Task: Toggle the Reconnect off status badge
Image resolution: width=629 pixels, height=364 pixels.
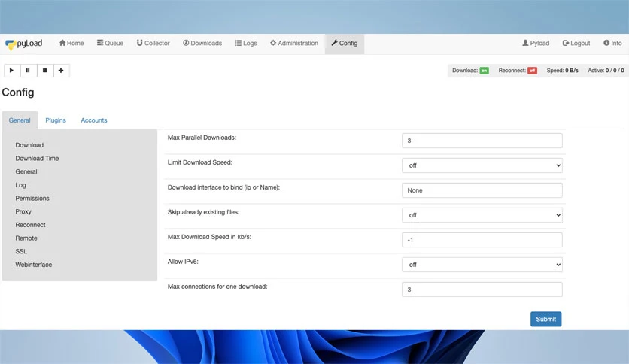Action: click(533, 71)
